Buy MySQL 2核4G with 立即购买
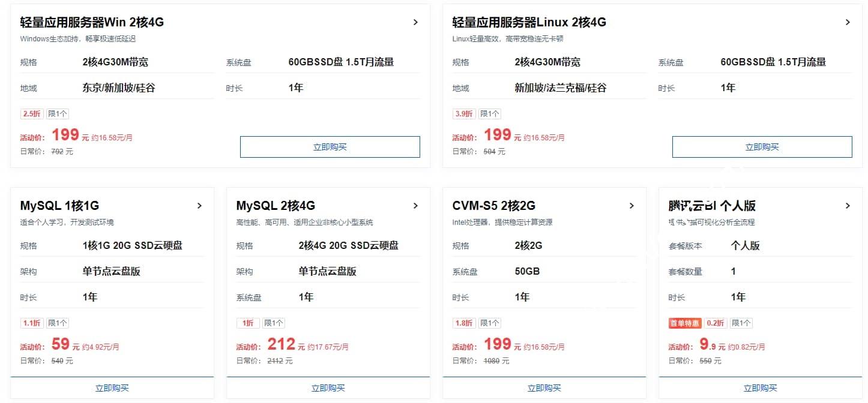 click(x=328, y=388)
